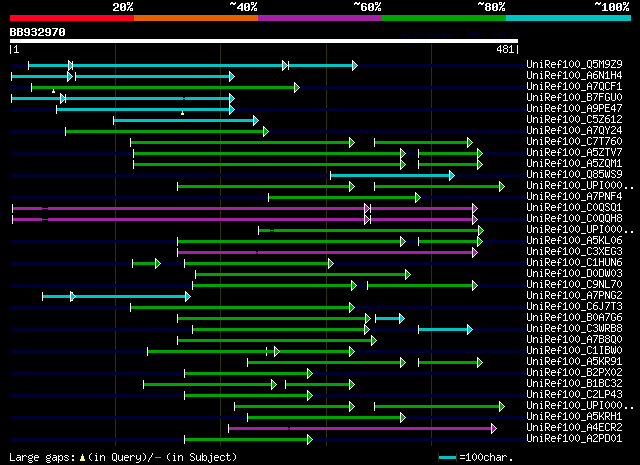Select the UniRef100_C1HUN6 label

(574, 263)
